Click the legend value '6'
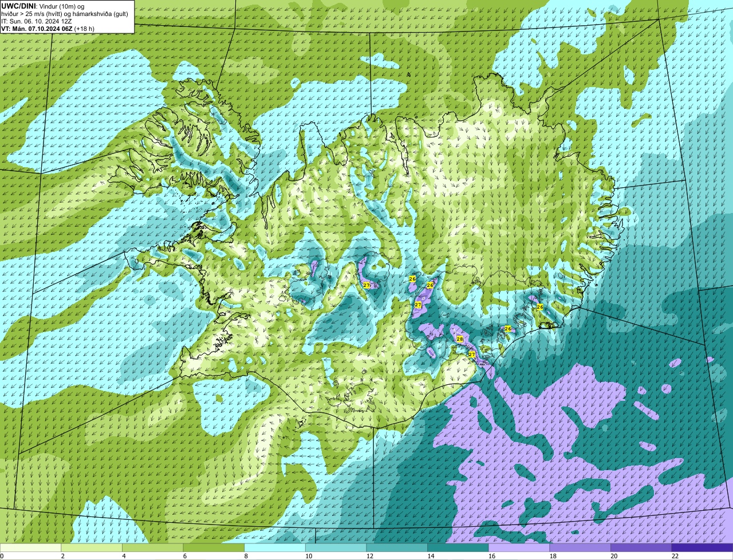733x560 pixels. pyautogui.click(x=185, y=556)
